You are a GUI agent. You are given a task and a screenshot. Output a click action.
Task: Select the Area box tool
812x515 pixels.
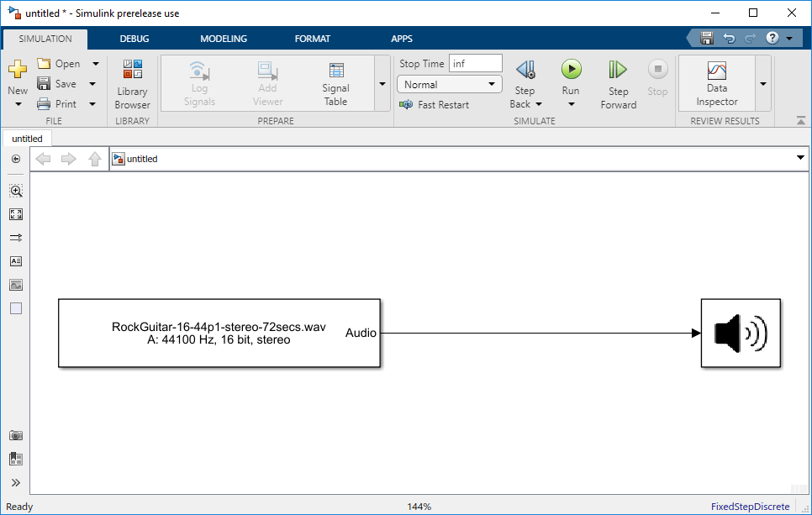16,308
